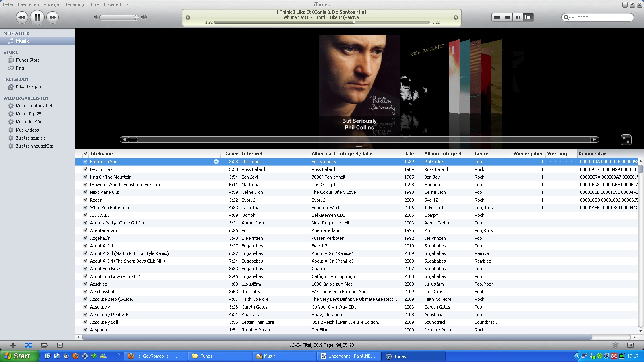This screenshot has height=362, width=644.
Task: Sort by Genre column header
Action: pos(491,154)
